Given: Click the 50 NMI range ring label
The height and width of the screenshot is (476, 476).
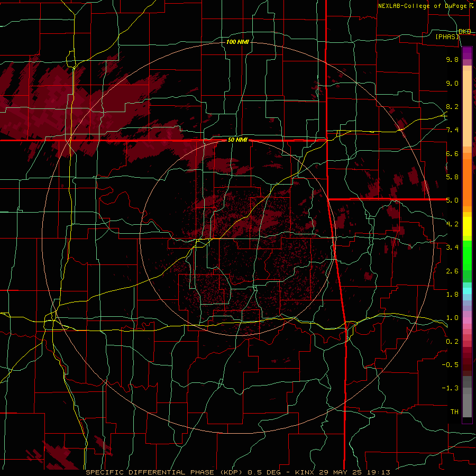Looking at the screenshot, I should pyautogui.click(x=237, y=140).
